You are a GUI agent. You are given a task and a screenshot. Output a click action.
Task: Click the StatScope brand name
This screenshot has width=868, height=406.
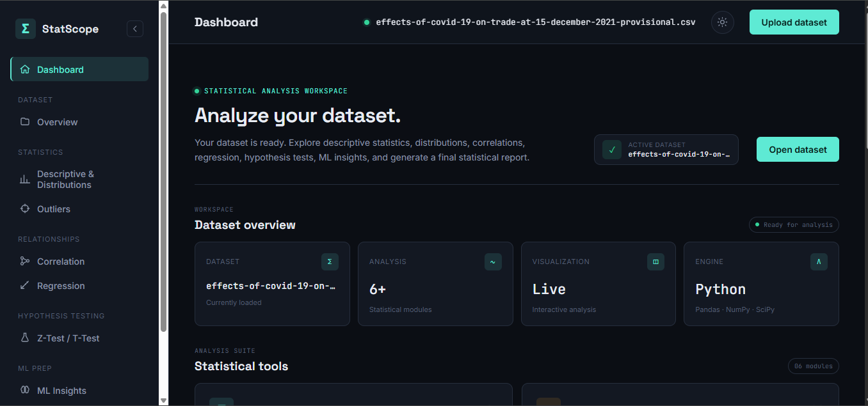70,29
